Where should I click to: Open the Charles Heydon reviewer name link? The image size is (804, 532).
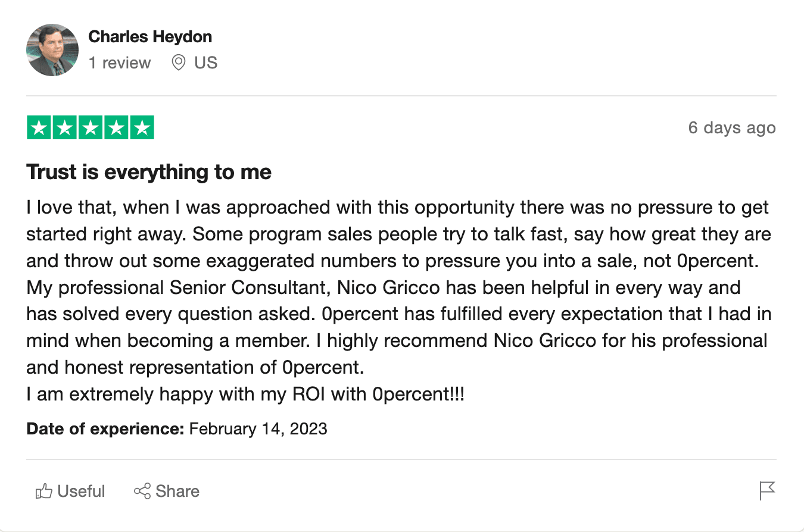pyautogui.click(x=150, y=37)
